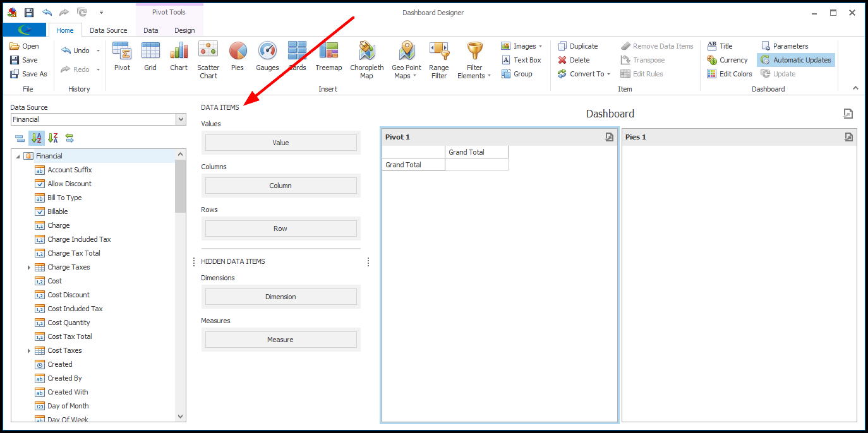Insert a Range Filter
Screen dimensions: 868x433
(x=438, y=60)
